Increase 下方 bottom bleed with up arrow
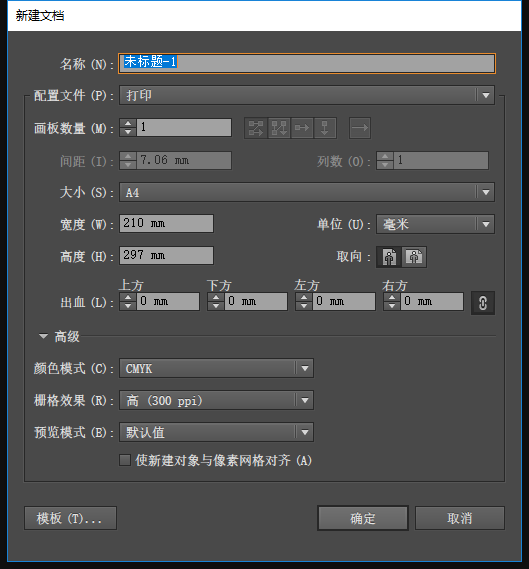The width and height of the screenshot is (529, 569). point(216,297)
